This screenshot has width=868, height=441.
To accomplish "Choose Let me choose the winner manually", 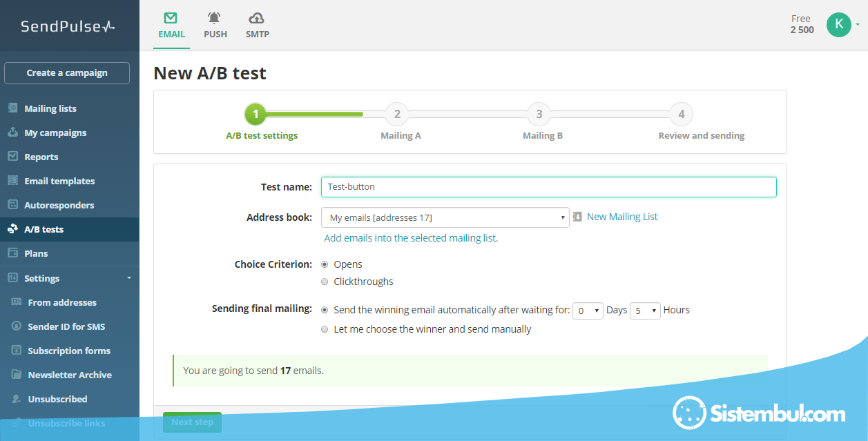I will tap(325, 330).
